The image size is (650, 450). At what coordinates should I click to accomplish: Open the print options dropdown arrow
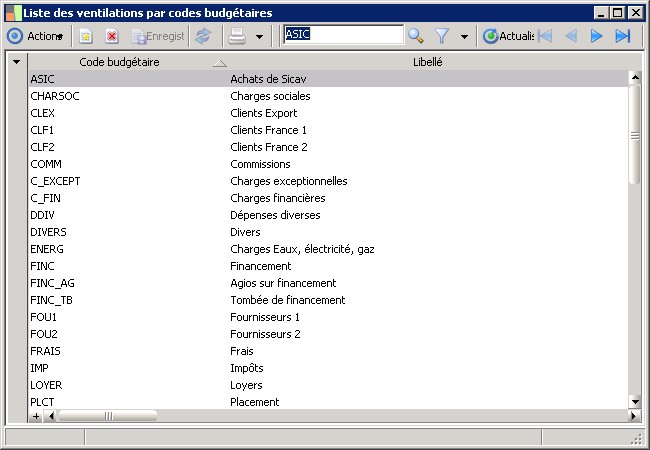pos(259,36)
